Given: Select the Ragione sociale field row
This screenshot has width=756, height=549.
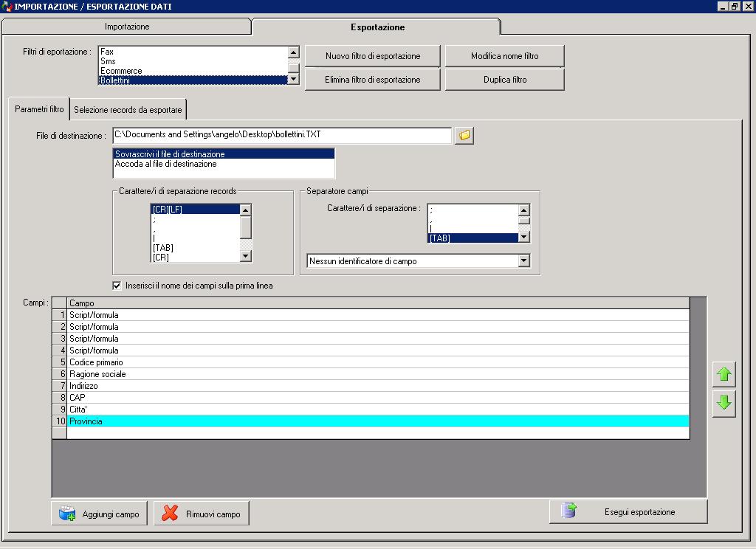Looking at the screenshot, I should 378,374.
